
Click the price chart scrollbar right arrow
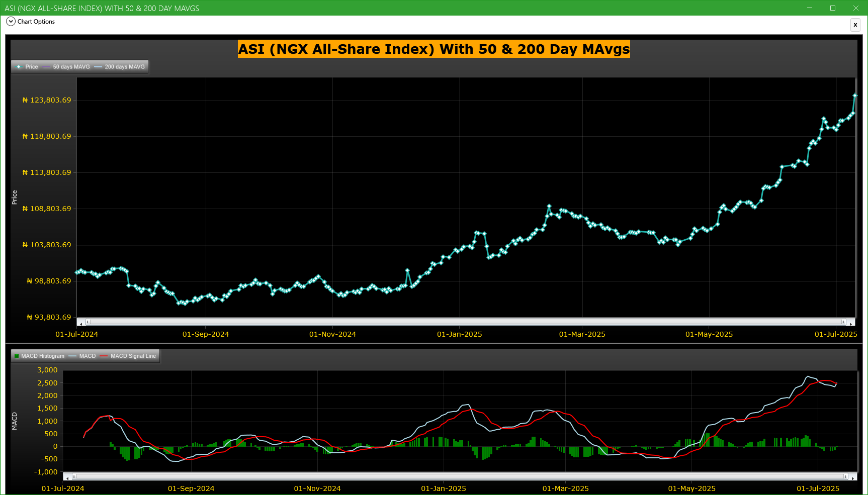click(850, 322)
